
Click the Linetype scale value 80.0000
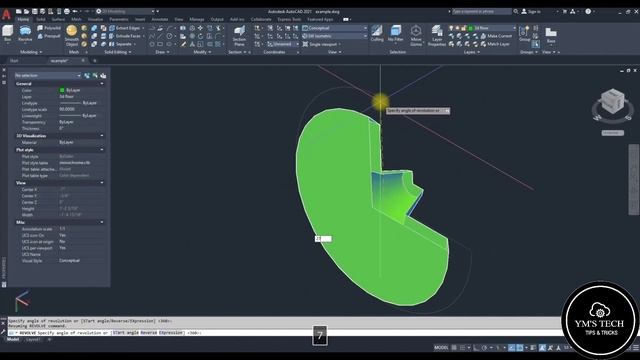tap(67, 109)
